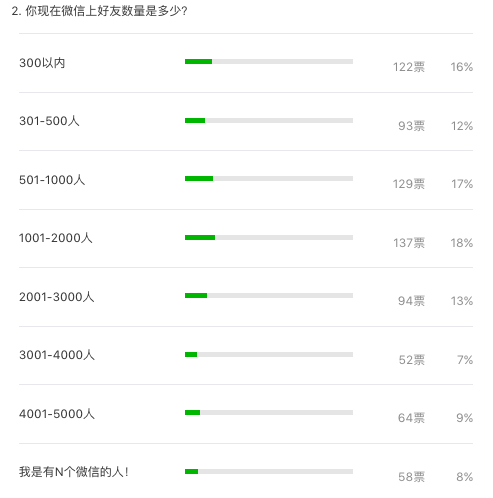Select the 300以内 option label

(x=42, y=63)
